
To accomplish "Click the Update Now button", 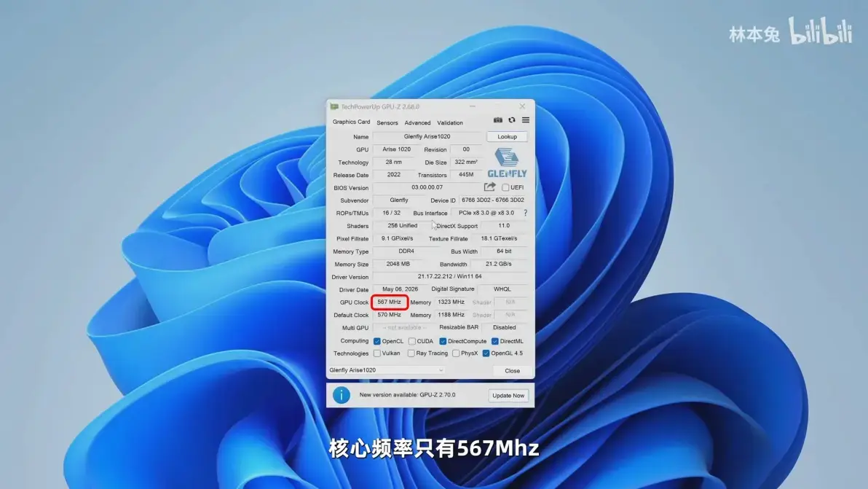I will coord(508,396).
